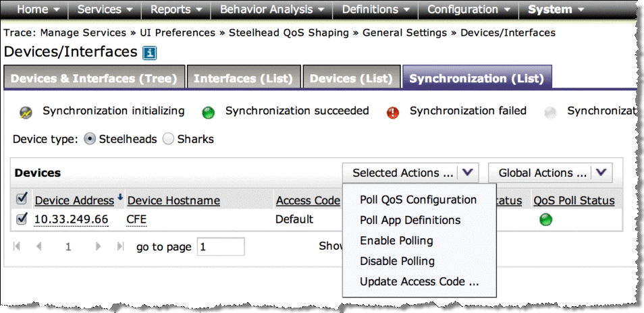Choose Poll QoS Configuration from dropdown

[419, 200]
